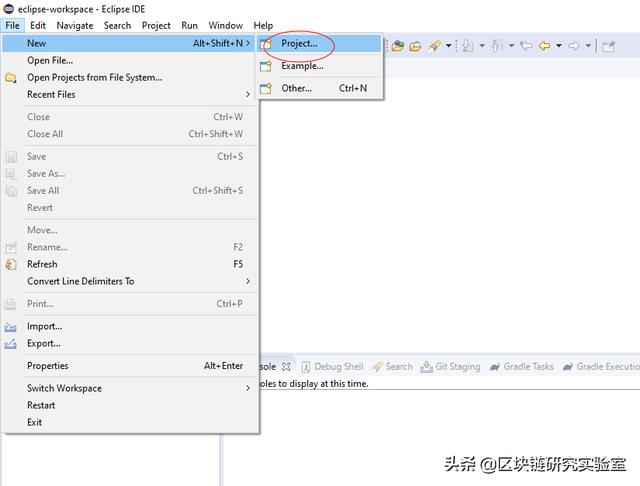This screenshot has width=640, height=486.
Task: Switch to the Search tab in the bottom panel
Action: 393,367
